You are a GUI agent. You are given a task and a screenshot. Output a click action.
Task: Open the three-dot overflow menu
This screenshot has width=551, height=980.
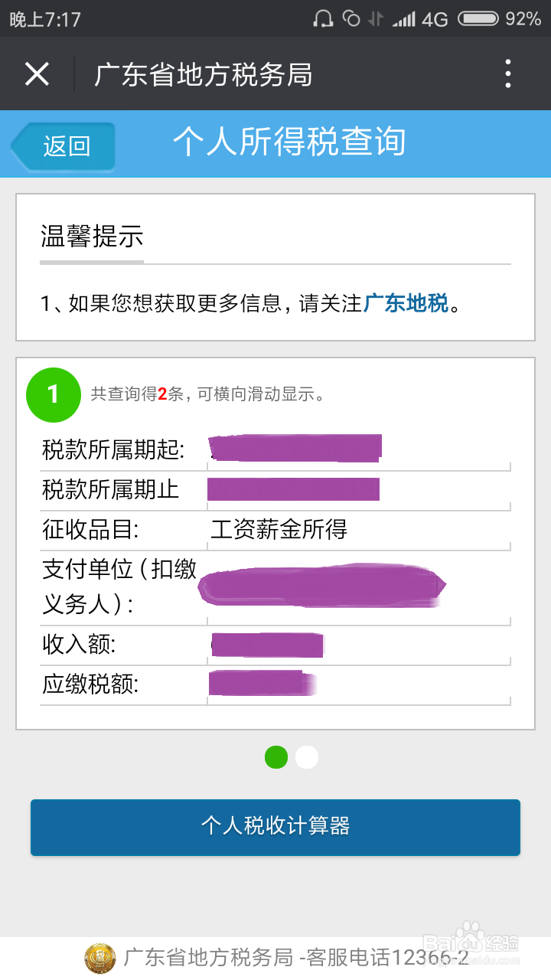tap(508, 74)
